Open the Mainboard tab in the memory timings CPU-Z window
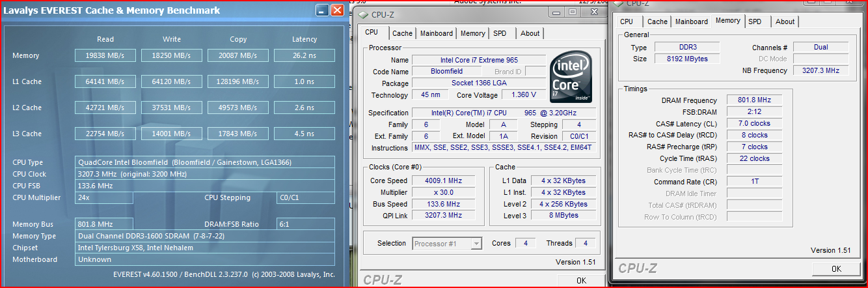This screenshot has width=868, height=288. [x=691, y=22]
